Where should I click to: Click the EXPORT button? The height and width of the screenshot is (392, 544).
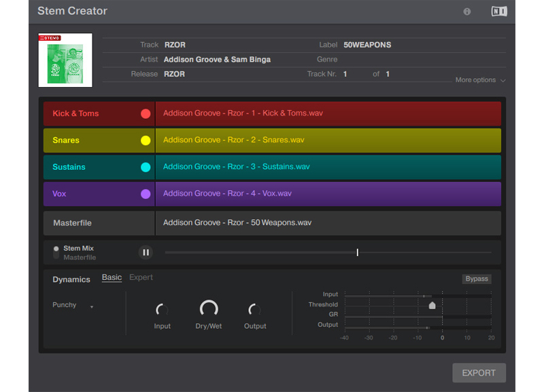479,372
